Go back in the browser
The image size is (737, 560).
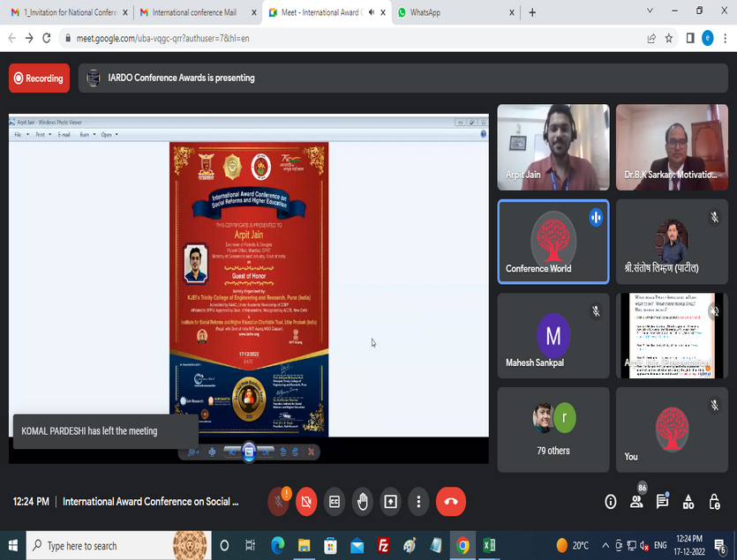click(12, 39)
